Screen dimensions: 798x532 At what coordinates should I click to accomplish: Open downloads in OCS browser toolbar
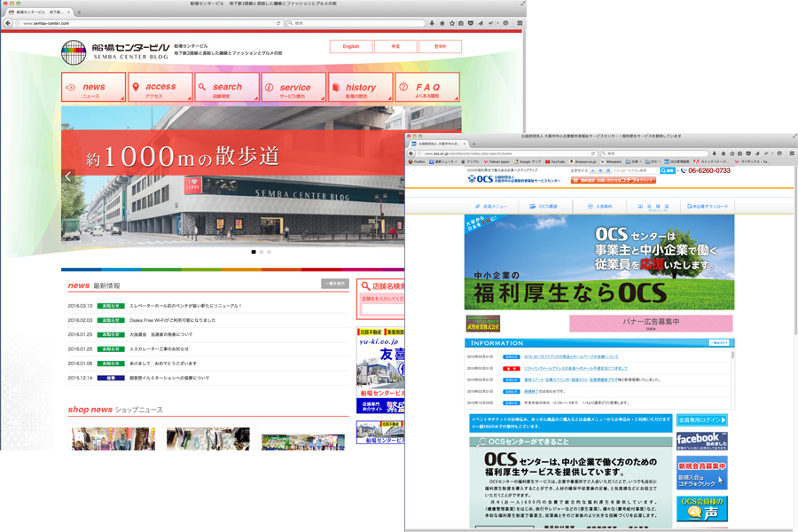[714, 153]
